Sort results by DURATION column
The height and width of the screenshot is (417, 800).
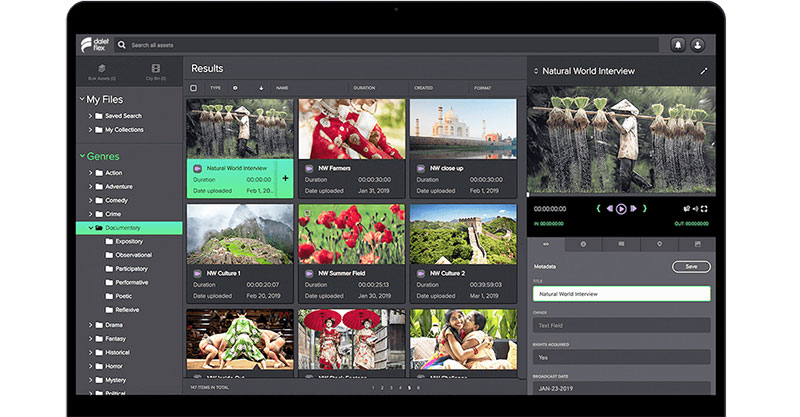click(x=364, y=88)
